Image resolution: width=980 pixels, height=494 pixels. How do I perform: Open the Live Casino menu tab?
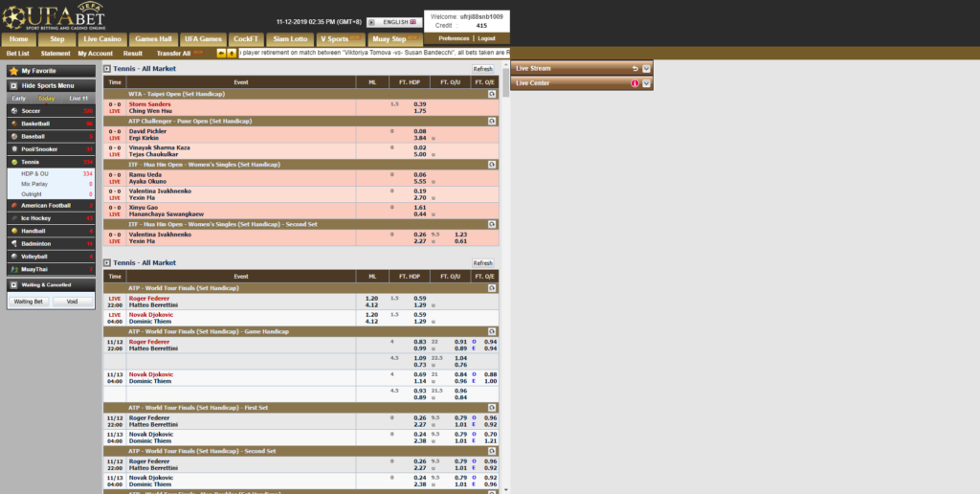[102, 39]
